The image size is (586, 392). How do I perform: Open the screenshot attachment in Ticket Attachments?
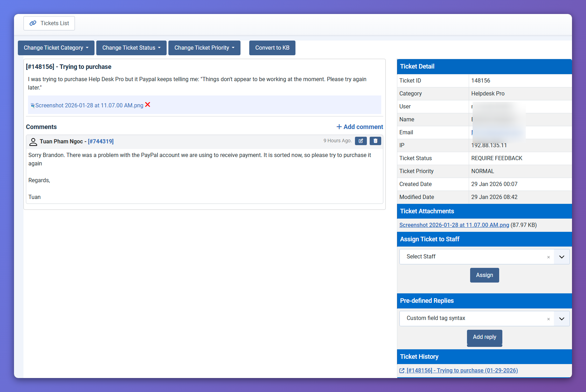pos(454,225)
